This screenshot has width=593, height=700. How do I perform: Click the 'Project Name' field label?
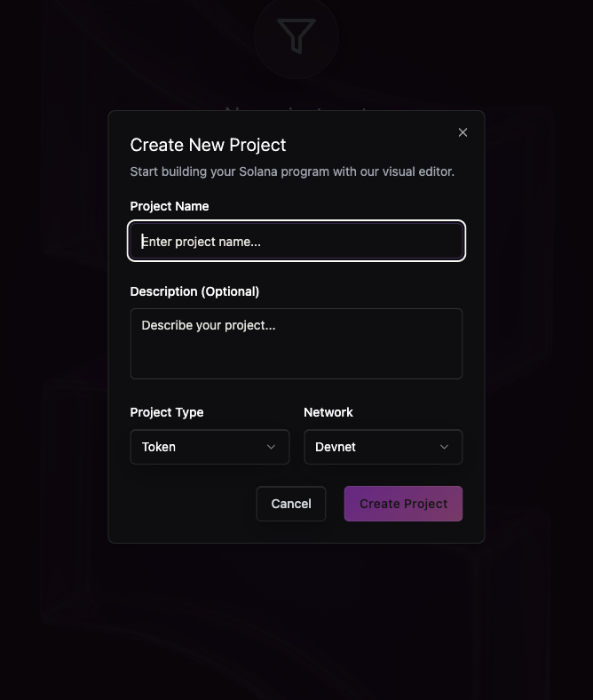point(170,206)
